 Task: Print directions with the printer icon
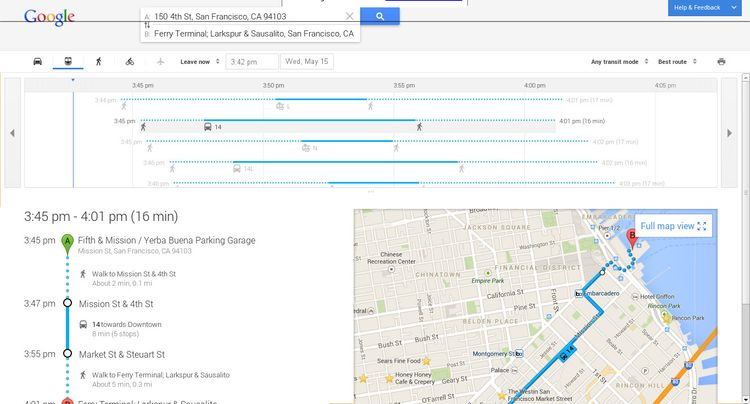(721, 62)
